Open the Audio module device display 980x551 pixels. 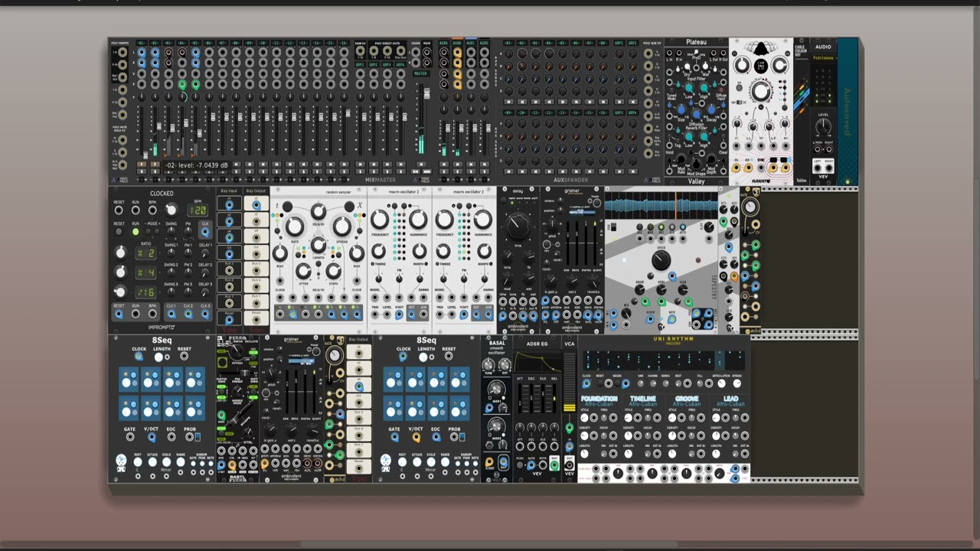click(823, 60)
